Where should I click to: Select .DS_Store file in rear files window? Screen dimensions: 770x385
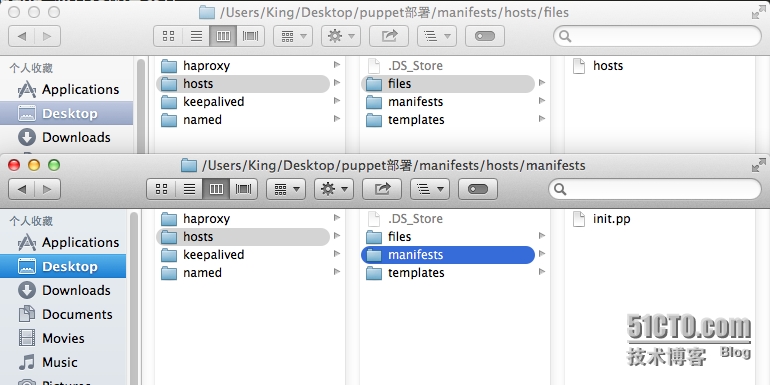click(448, 66)
